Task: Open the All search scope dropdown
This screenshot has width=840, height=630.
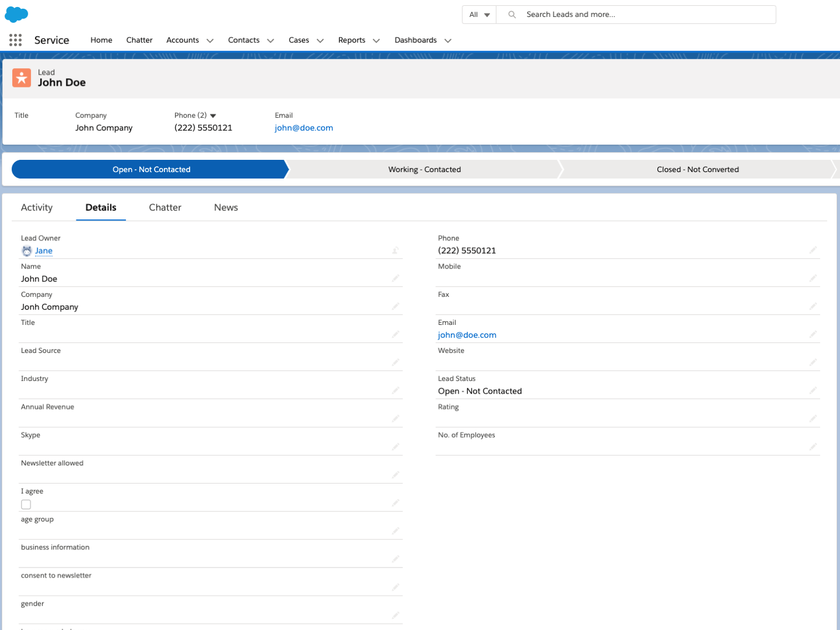Action: click(479, 15)
